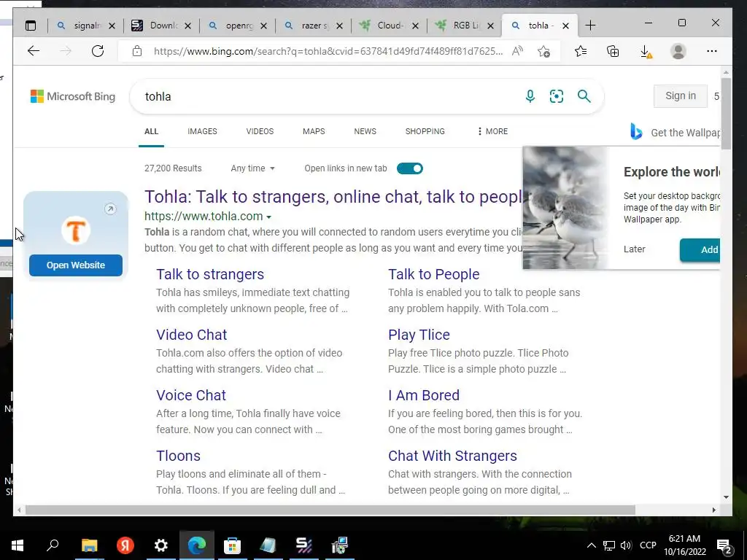The image size is (747, 560).
Task: Go back to the previous page
Action: point(34,51)
